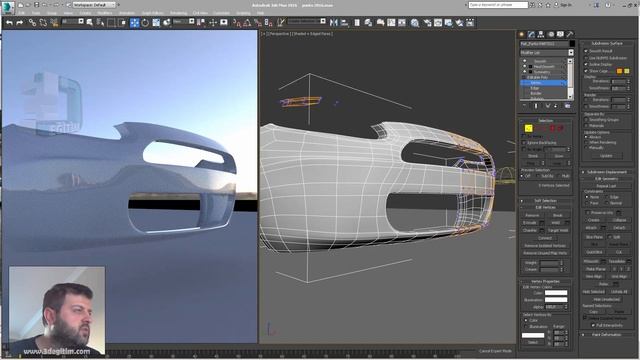The image size is (640, 360).
Task: Click Configure Modifier Sets icon
Action: pyautogui.click(x=567, y=106)
